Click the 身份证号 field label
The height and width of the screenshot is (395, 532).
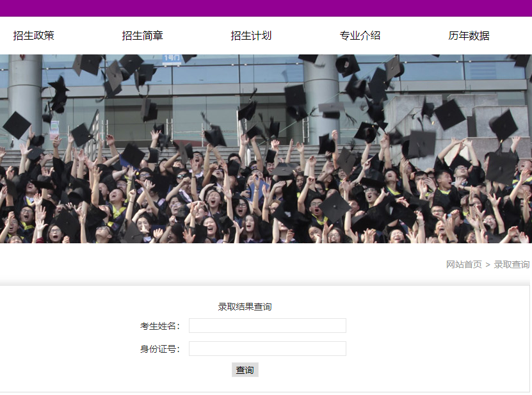click(x=160, y=349)
